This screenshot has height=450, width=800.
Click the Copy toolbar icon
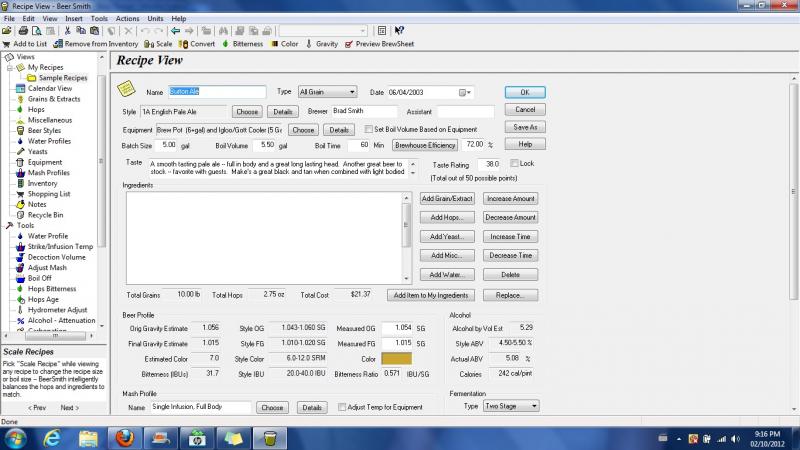click(81, 31)
